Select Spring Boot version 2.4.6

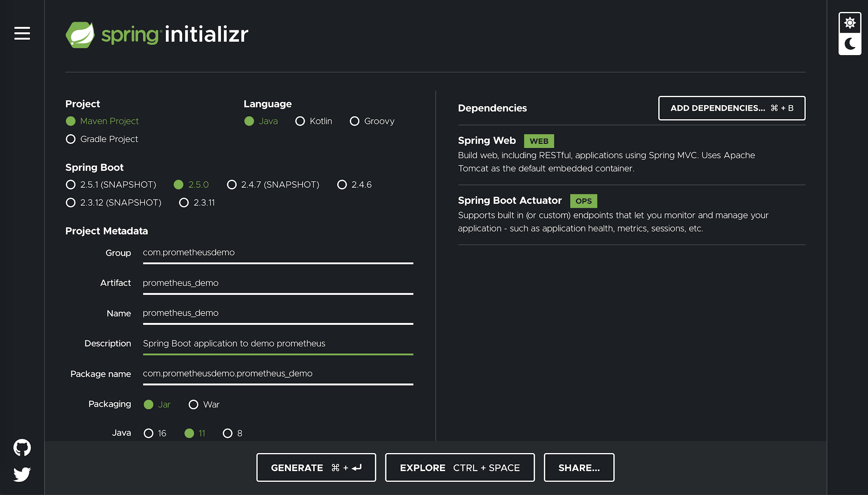click(342, 185)
